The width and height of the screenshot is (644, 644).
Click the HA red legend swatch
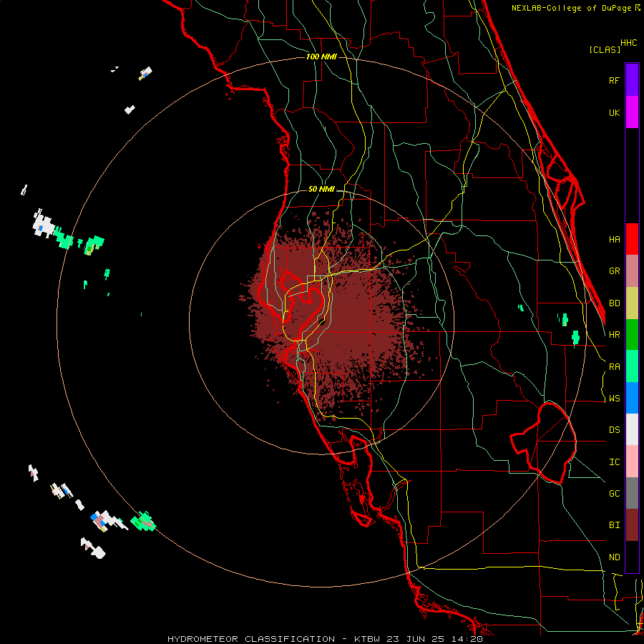tap(632, 239)
